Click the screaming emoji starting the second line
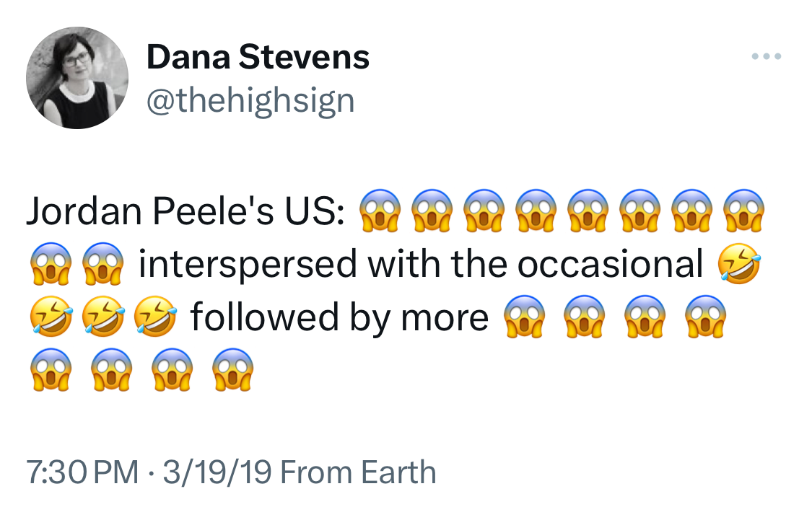Image resolution: width=812 pixels, height=507 pixels. [51, 264]
